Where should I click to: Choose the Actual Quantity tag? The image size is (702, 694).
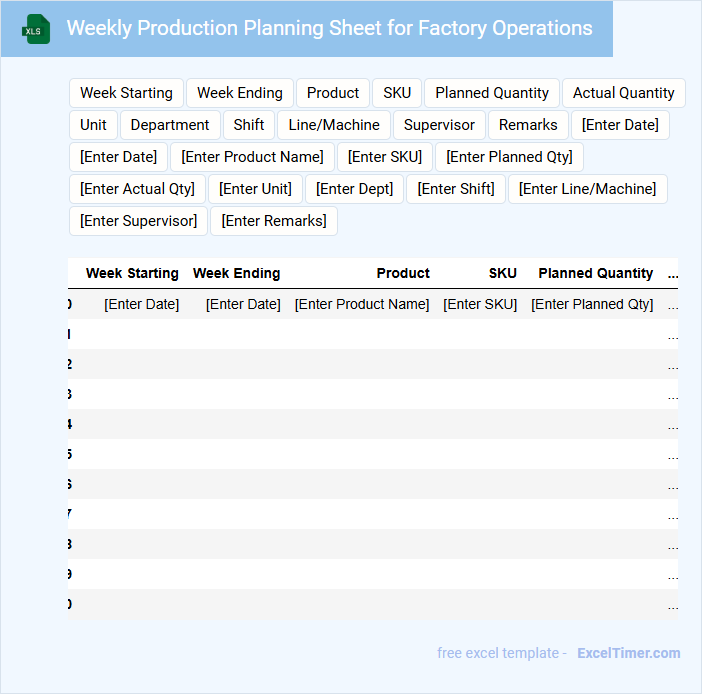[624, 93]
